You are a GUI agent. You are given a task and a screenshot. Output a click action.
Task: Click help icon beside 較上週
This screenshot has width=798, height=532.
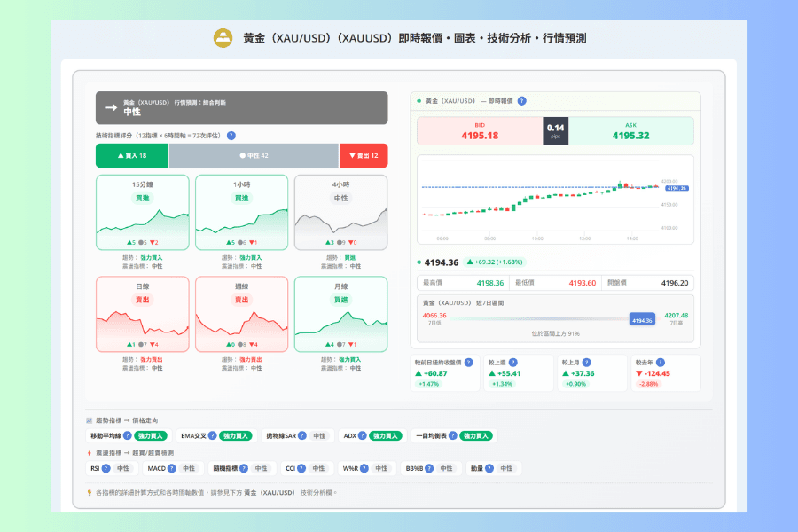tap(513, 363)
